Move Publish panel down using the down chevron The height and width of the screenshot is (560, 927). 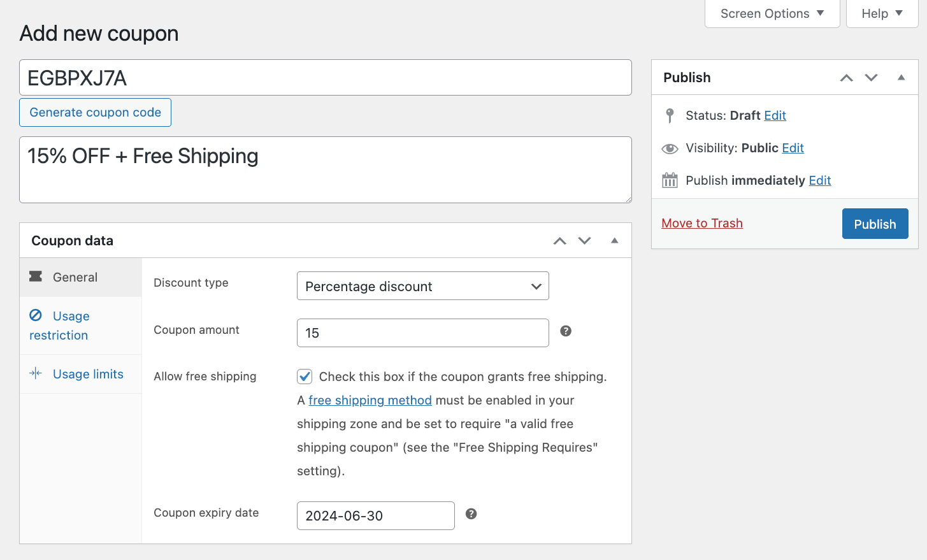pyautogui.click(x=871, y=78)
